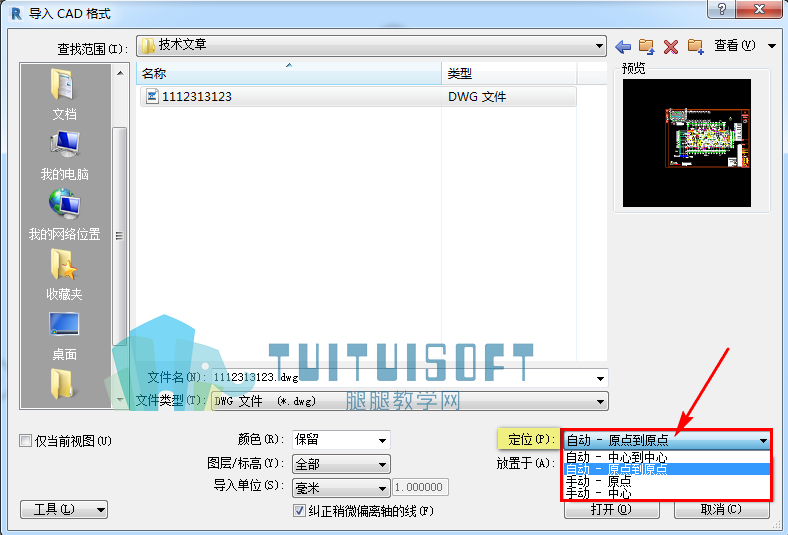788x535 pixels.
Task: Click the help question mark button
Action: tap(722, 9)
